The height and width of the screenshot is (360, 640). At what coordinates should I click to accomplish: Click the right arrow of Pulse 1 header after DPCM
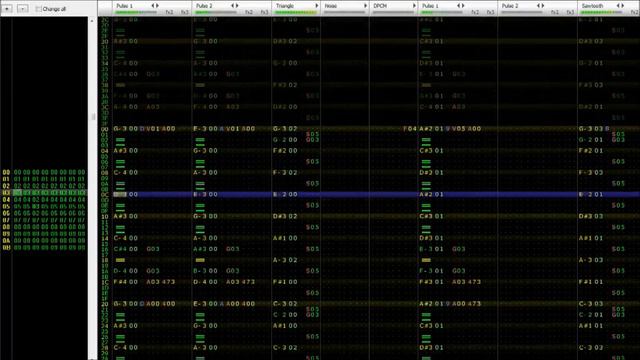point(463,6)
